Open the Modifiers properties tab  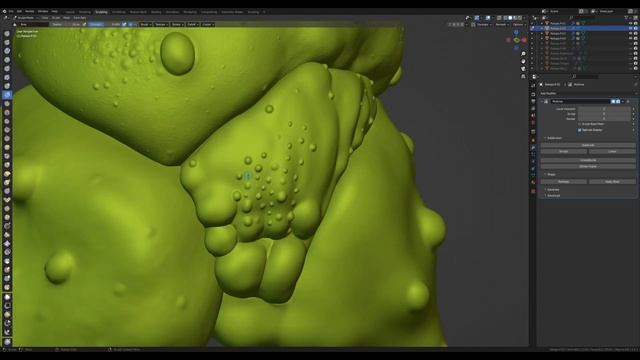point(533,147)
